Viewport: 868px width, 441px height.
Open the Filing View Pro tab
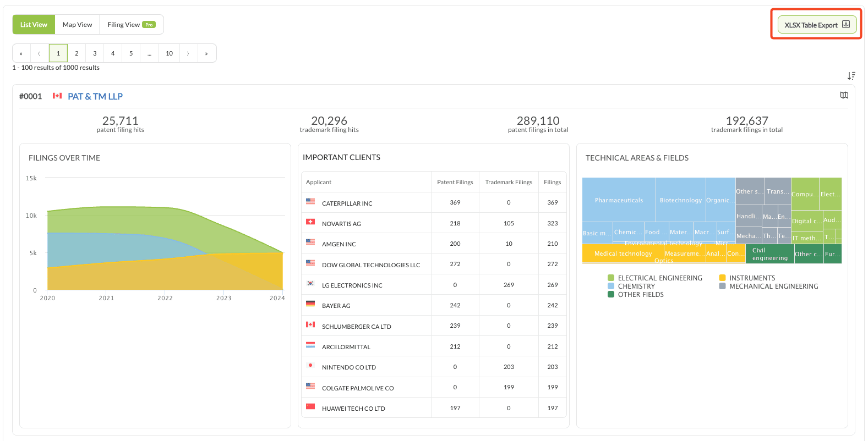132,25
